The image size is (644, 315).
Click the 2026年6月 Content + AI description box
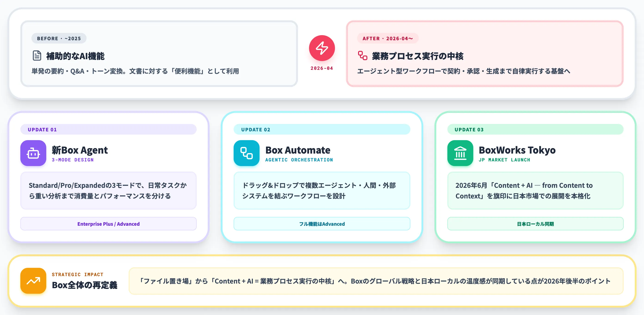point(535,191)
